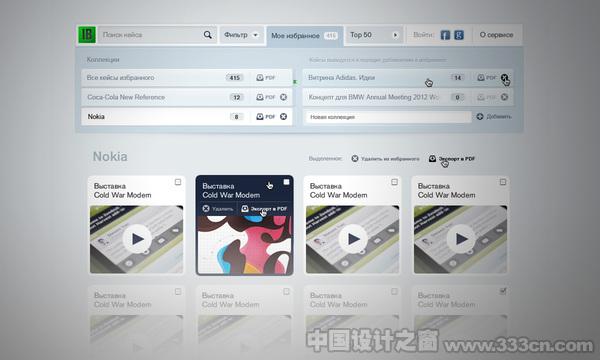This screenshot has height=360, width=600.
Task: Open the О сервисе menu item
Action: pos(496,35)
